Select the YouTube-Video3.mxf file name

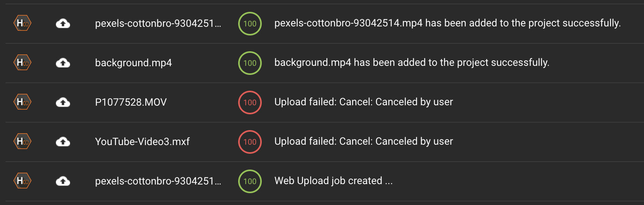142,142
